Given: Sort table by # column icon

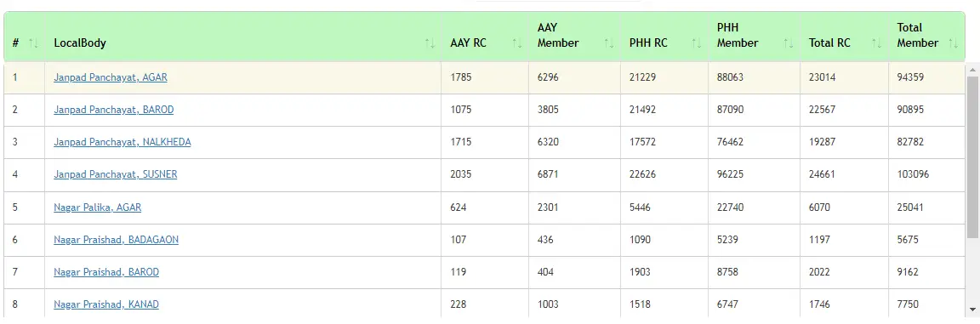Looking at the screenshot, I should pyautogui.click(x=34, y=43).
